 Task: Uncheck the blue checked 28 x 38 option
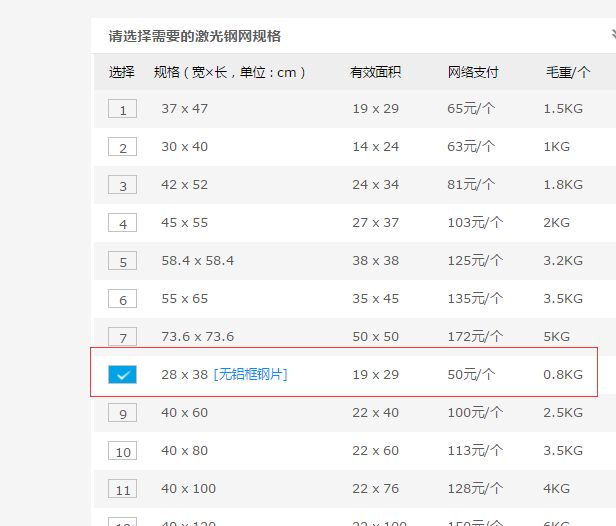(x=123, y=375)
